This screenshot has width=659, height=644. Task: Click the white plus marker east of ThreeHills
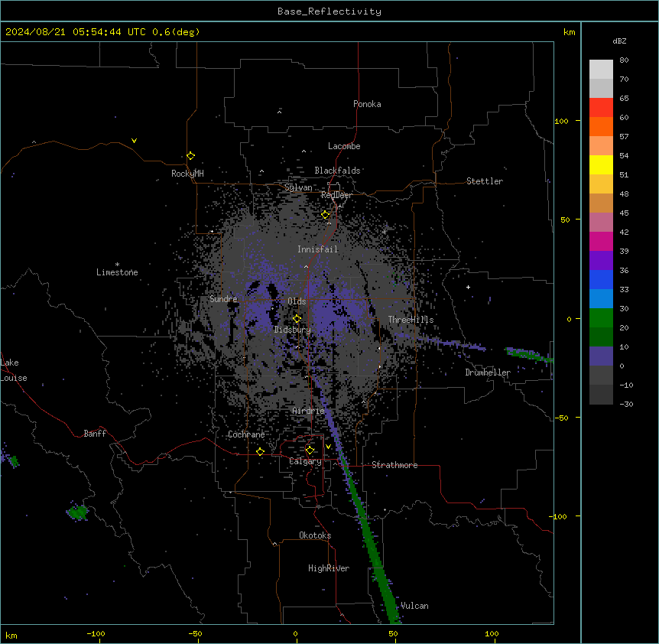click(x=468, y=287)
